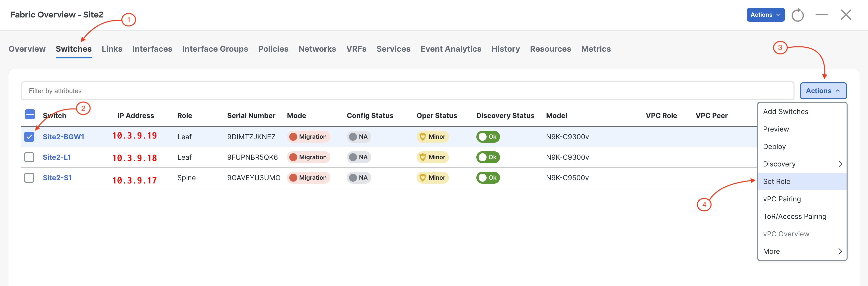Open the Site2-S1 switch link

pos(57,178)
